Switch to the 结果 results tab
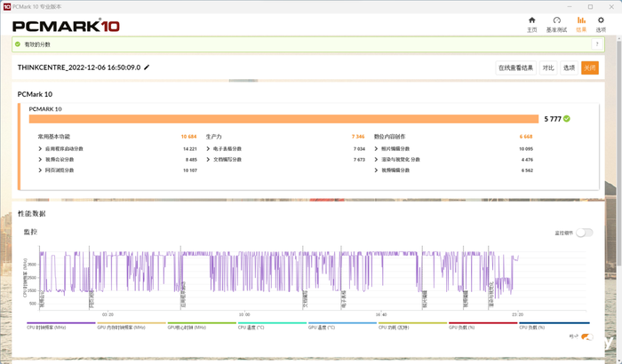Image resolution: width=622 pixels, height=364 pixels. tap(581, 23)
